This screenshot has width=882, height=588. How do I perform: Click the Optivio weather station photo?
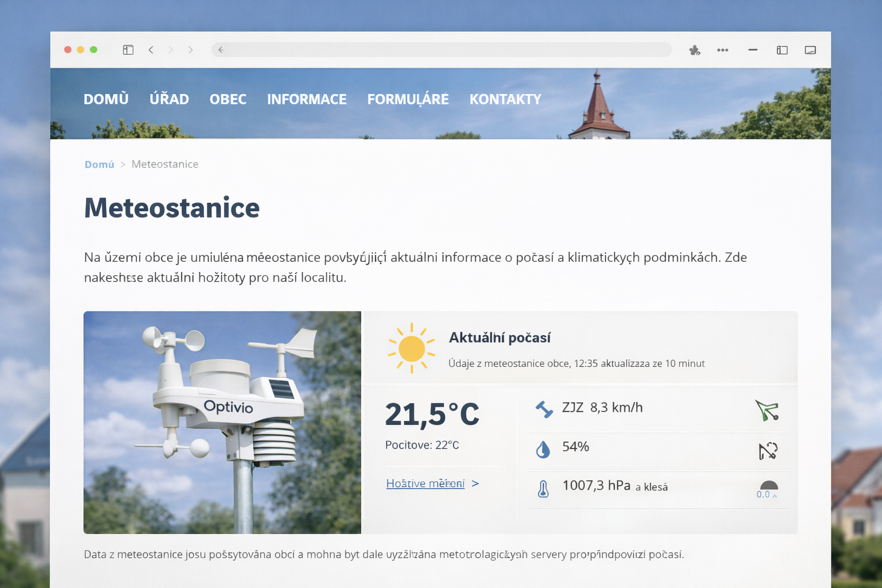(x=222, y=422)
